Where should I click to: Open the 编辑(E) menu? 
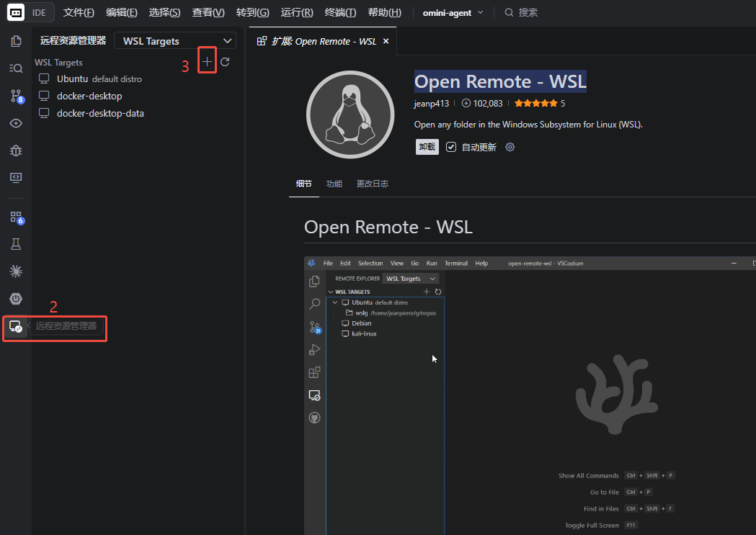[x=122, y=12]
